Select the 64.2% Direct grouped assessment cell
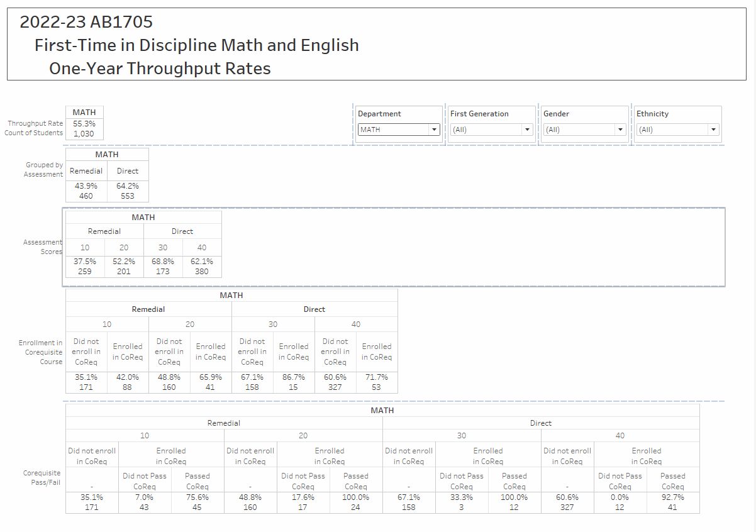The height and width of the screenshot is (532, 756). pyautogui.click(x=128, y=186)
